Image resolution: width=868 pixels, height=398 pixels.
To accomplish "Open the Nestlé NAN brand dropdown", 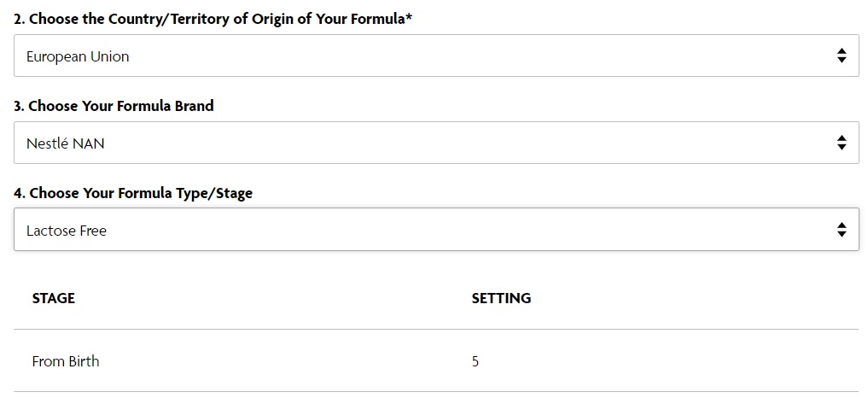I will [436, 143].
